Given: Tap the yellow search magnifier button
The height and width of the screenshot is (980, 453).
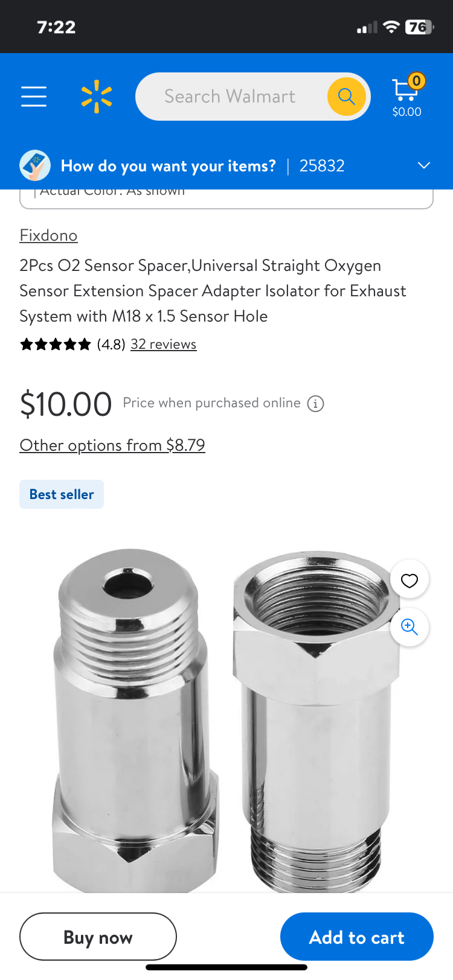Looking at the screenshot, I should (347, 96).
